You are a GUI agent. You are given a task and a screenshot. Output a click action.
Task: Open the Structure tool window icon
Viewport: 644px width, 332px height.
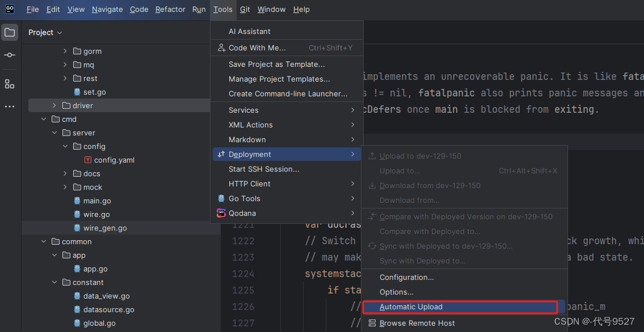click(x=10, y=84)
